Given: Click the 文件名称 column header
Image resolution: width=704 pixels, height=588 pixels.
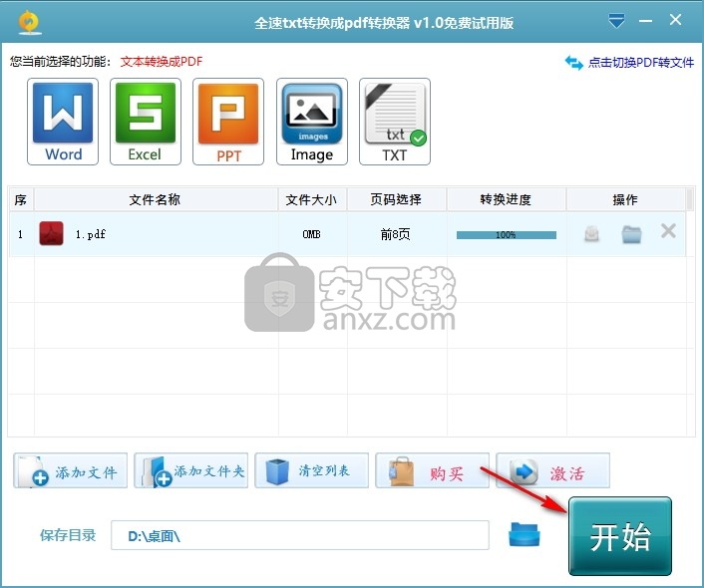Looking at the screenshot, I should coord(156,199).
